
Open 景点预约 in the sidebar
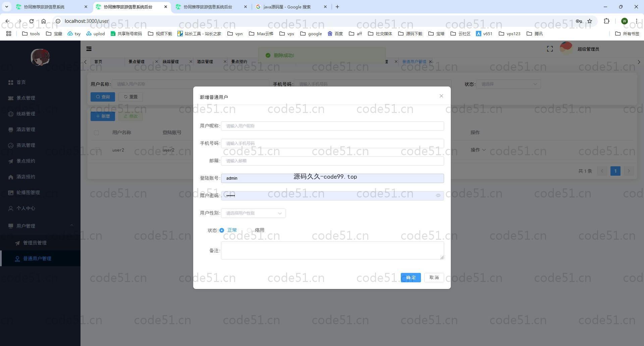tap(40, 161)
